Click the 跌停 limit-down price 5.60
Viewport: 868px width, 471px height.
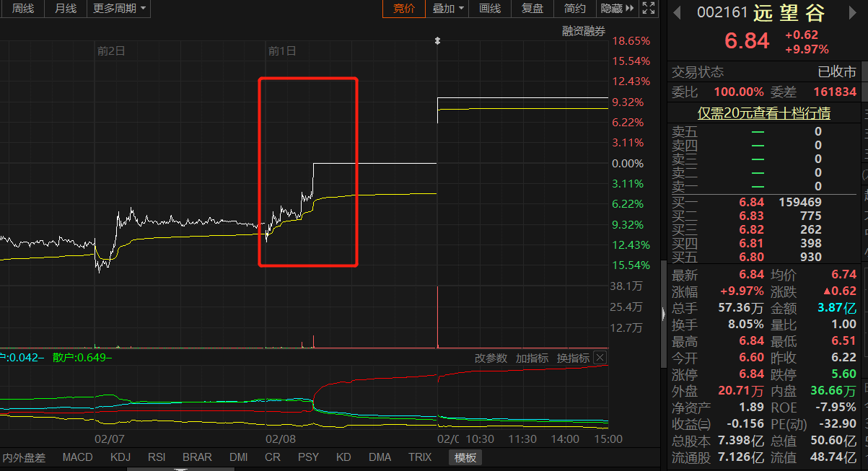(843, 375)
